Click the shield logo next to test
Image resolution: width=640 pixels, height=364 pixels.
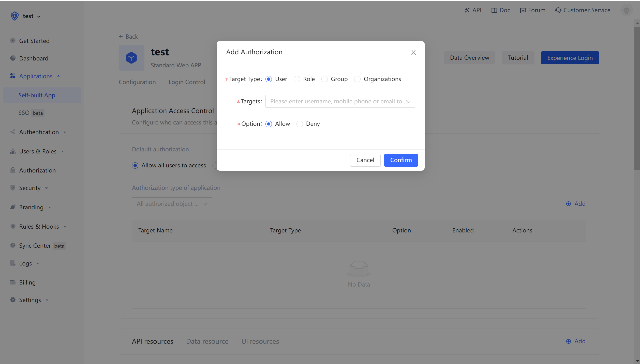(x=15, y=16)
